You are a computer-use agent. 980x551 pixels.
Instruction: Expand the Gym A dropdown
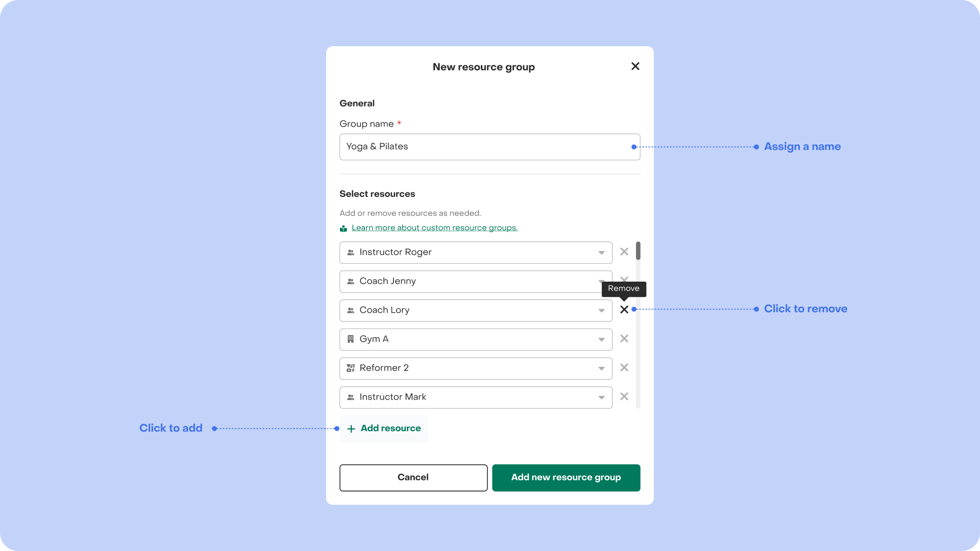tap(601, 340)
